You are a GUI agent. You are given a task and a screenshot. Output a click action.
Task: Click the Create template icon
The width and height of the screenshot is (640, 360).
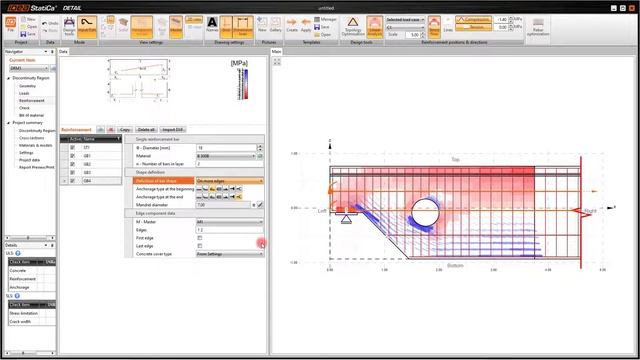[x=292, y=25]
